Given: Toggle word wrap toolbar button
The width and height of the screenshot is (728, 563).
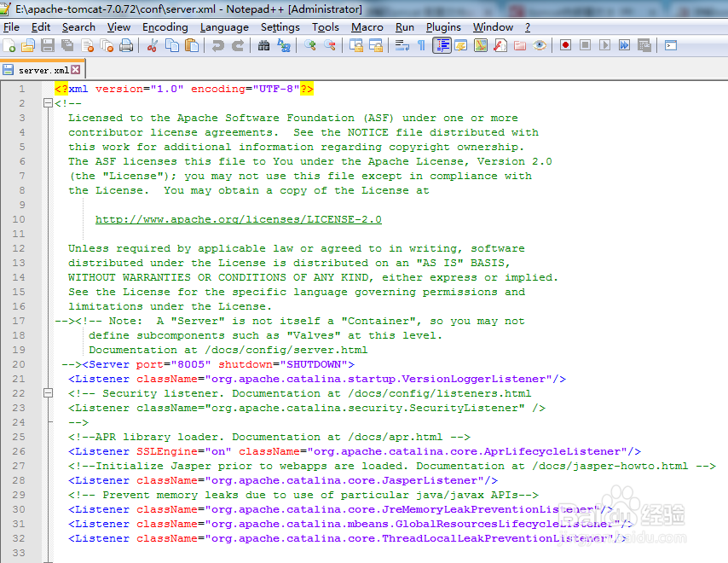Looking at the screenshot, I should pos(402,45).
